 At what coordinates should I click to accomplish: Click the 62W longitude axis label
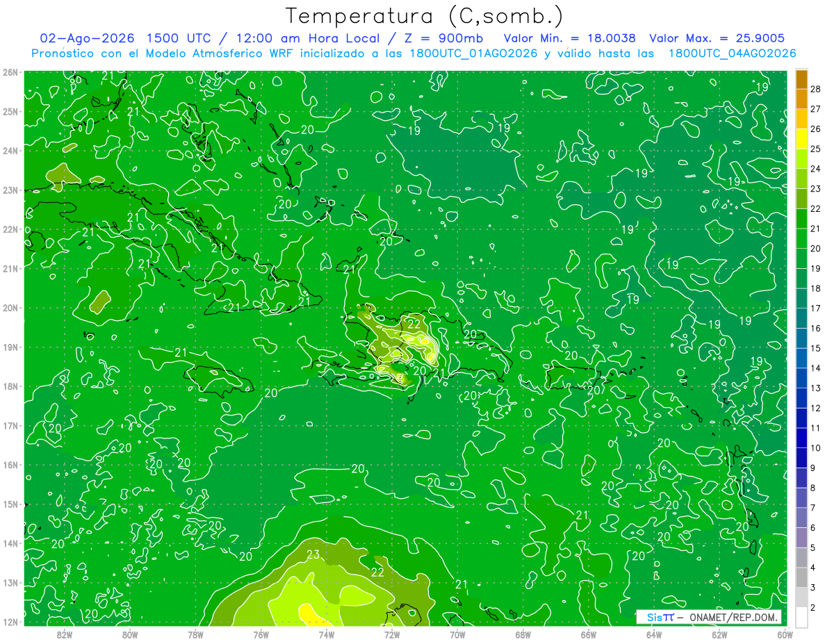(x=719, y=634)
